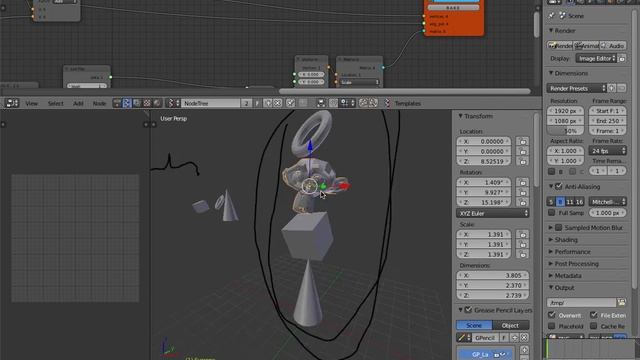
Task: Select 16 anti-aliasing samples
Action: tap(580, 202)
